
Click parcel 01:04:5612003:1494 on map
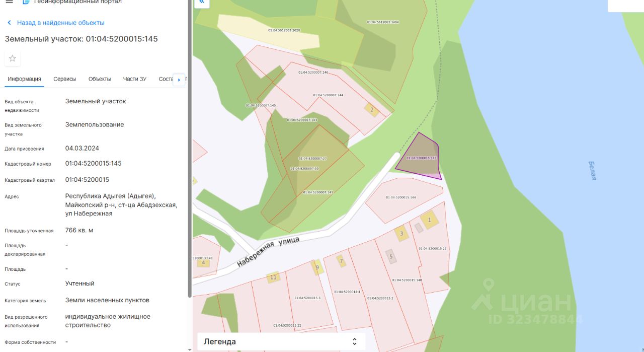click(383, 22)
